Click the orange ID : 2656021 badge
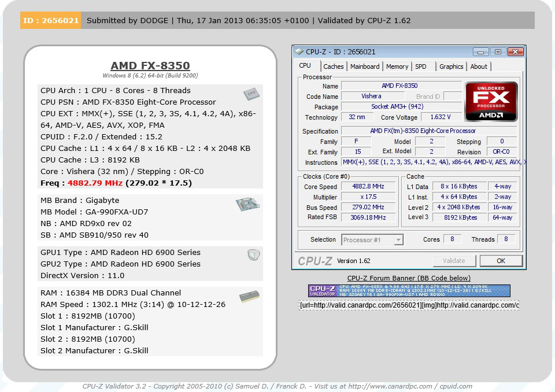Screen dimensions: 555x392 tap(51, 21)
